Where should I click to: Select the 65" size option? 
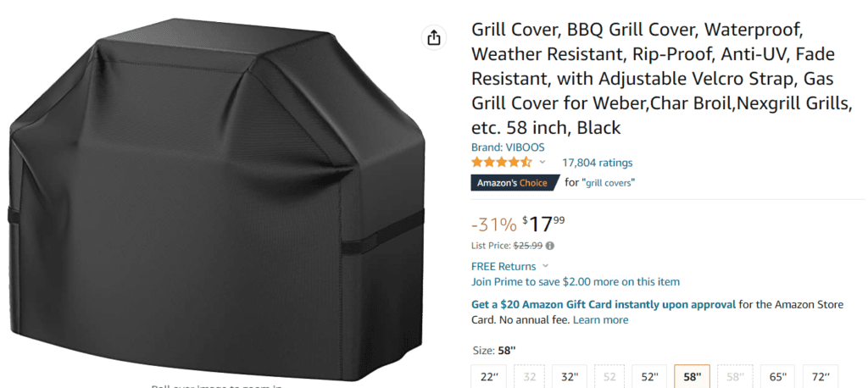coord(777,377)
